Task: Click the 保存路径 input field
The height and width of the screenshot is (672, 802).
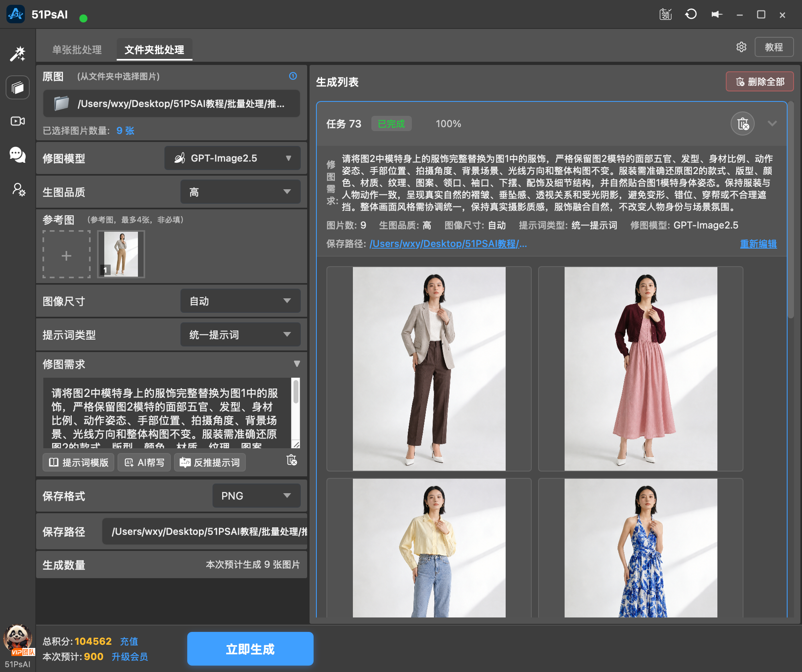Action: coord(205,531)
